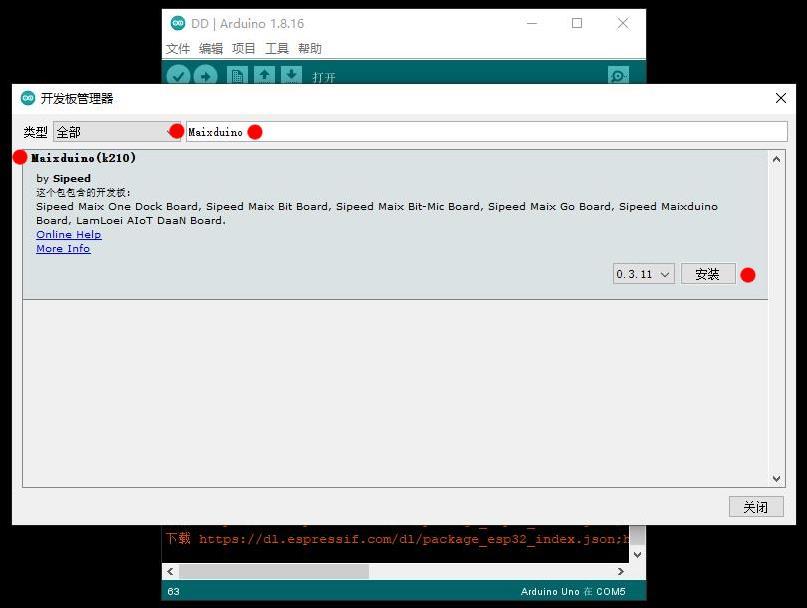Open the 编辑 menu
The height and width of the screenshot is (608, 807).
coord(210,48)
